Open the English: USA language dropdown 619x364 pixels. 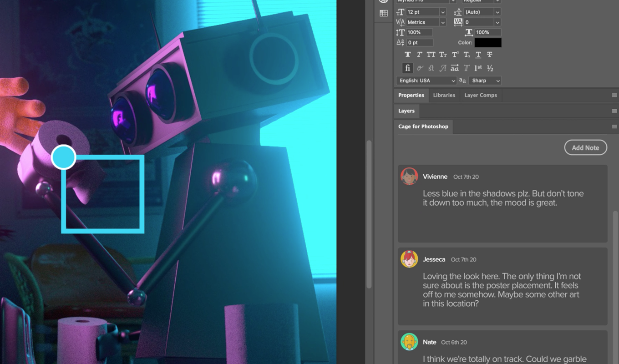[x=426, y=81]
